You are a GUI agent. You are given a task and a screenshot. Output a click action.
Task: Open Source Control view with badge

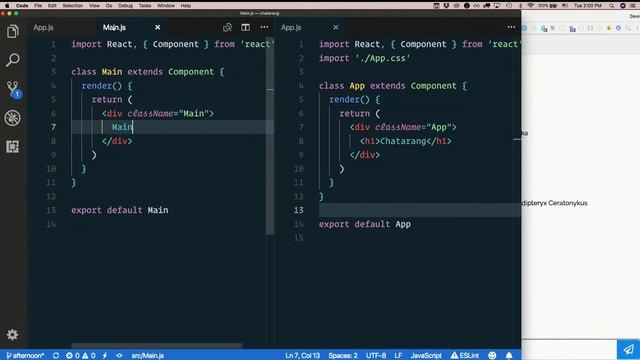pyautogui.click(x=13, y=89)
